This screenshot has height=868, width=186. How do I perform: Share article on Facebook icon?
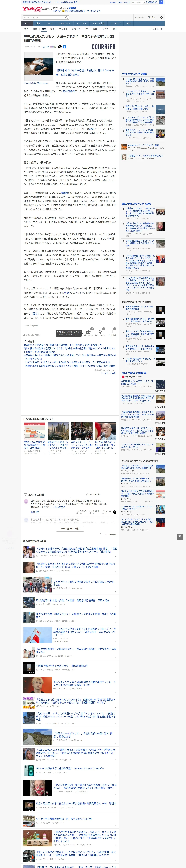point(64,47)
